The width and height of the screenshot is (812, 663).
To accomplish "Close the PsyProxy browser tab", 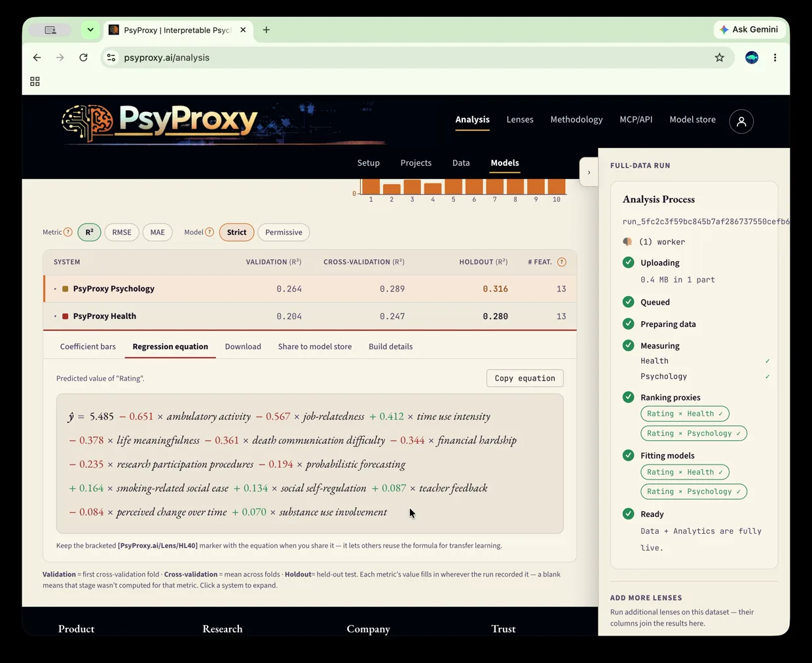I will click(243, 30).
